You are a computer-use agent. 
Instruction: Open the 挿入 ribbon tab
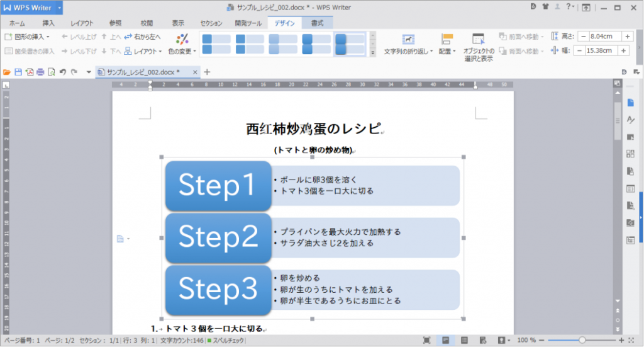point(48,23)
